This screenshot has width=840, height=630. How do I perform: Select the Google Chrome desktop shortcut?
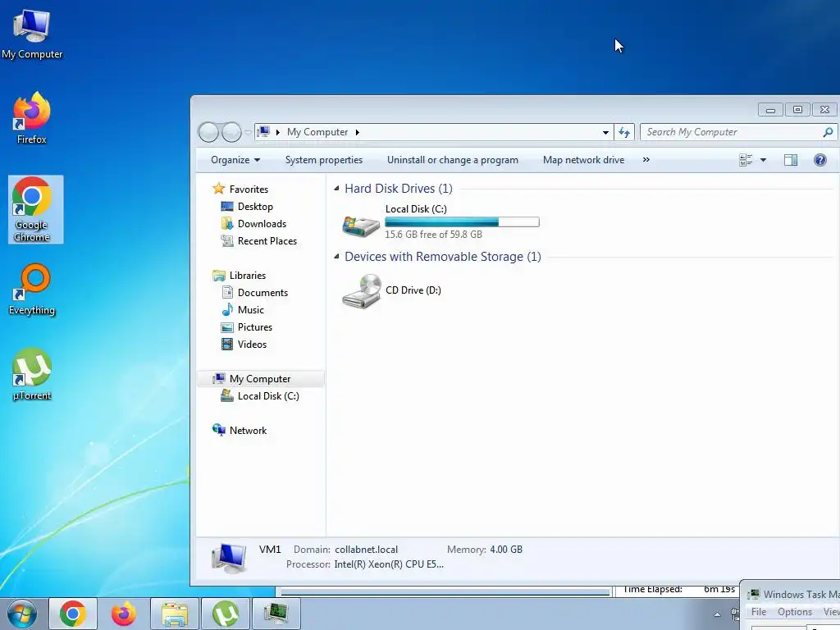35,209
